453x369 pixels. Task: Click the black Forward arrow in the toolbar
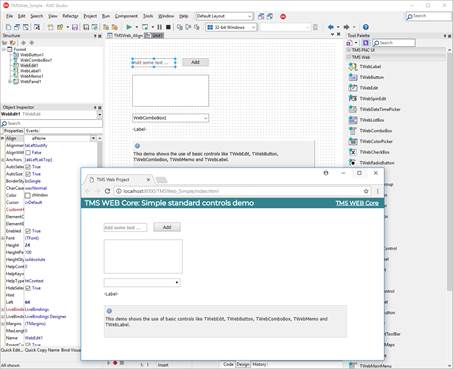[346, 27]
